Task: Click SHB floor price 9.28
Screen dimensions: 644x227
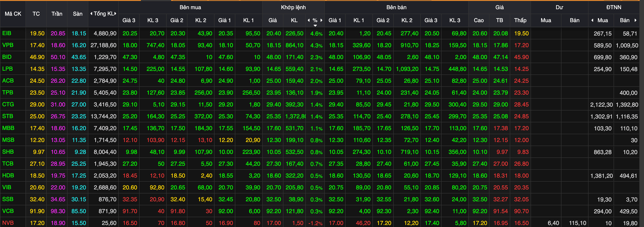Action: click(80, 152)
